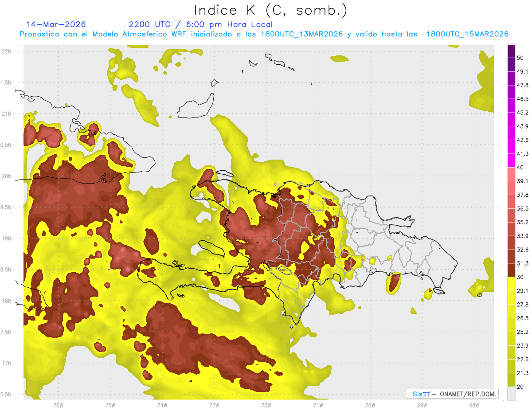Click the time label "2200 UTC / 6:00 pm Hora Local"
This screenshot has width=532, height=411.
coord(201,24)
